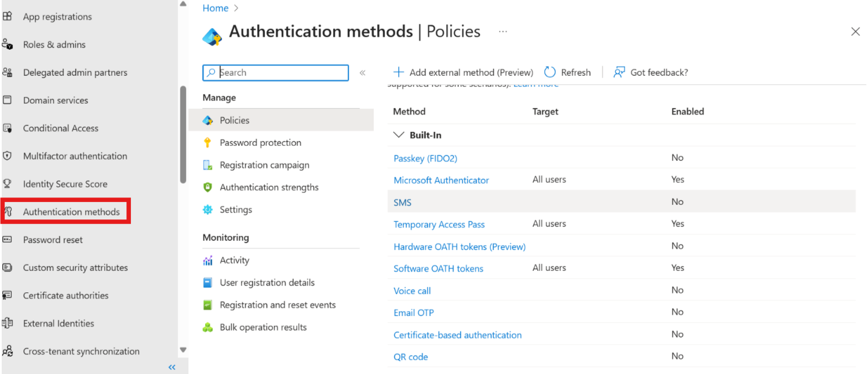
Task: Open the Microsoft Authenticator method
Action: (x=441, y=180)
